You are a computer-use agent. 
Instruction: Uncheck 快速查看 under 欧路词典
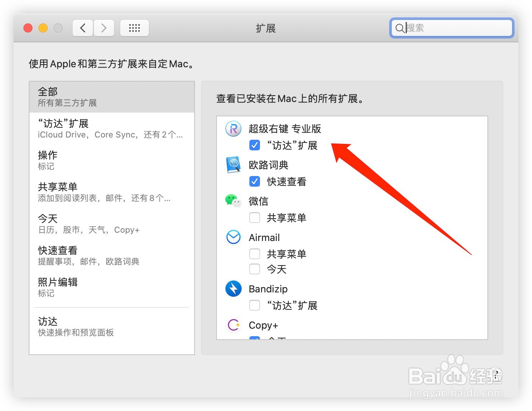[255, 181]
